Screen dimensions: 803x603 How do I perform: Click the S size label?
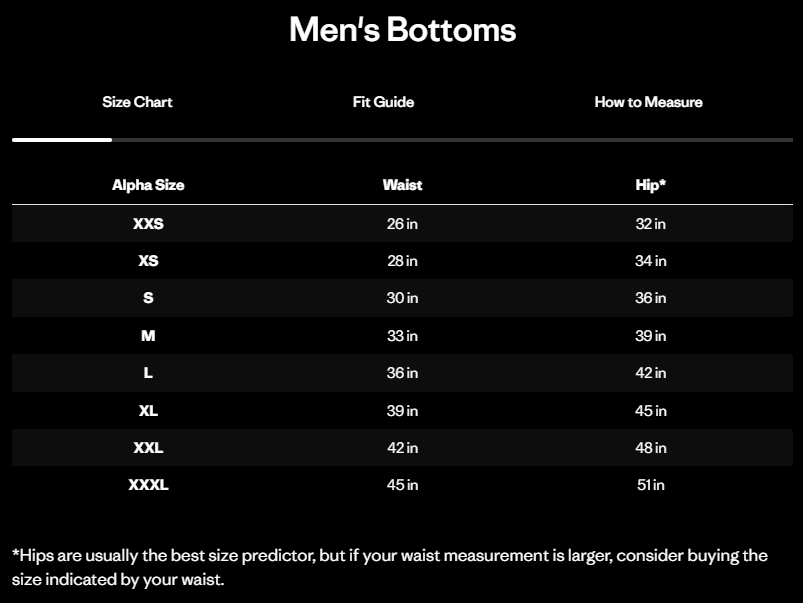pos(148,298)
